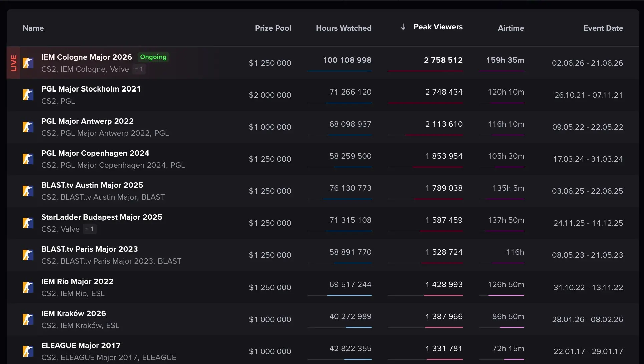Screen dimensions: 644x364
Task: Click the CS2 game icon for ELEAGUE Major 2017
Action: click(28, 351)
